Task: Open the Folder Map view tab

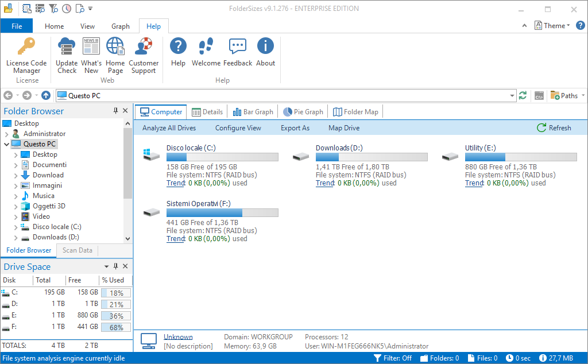Action: click(x=355, y=112)
